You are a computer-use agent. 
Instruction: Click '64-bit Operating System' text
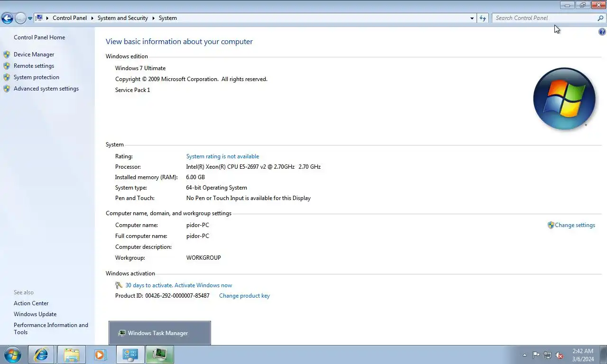pos(217,188)
